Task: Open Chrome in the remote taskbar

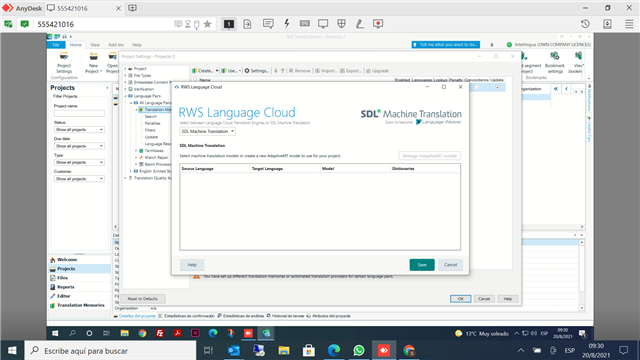Action: tap(142, 333)
